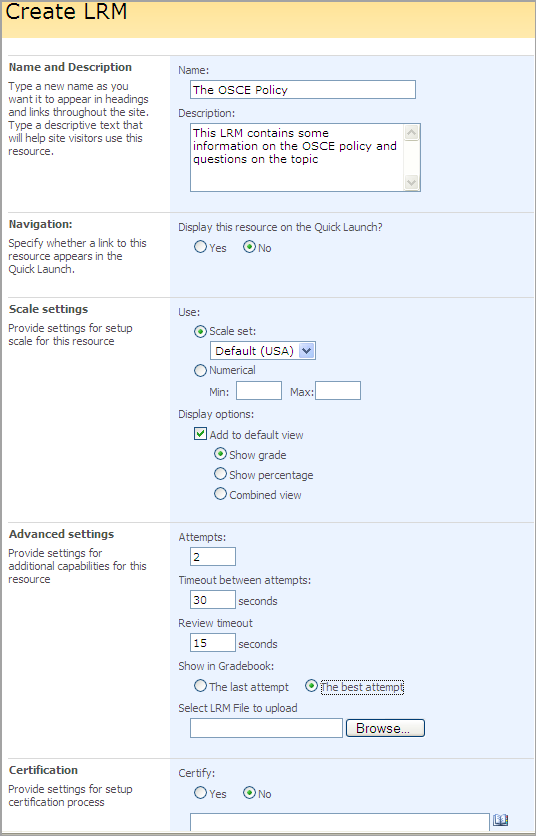This screenshot has height=837, width=537.
Task: Select Show percentage display option
Action: [x=220, y=474]
